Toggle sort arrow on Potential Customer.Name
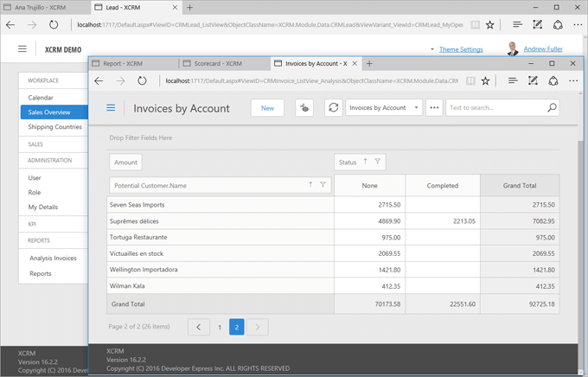The width and height of the screenshot is (588, 377). pos(310,184)
